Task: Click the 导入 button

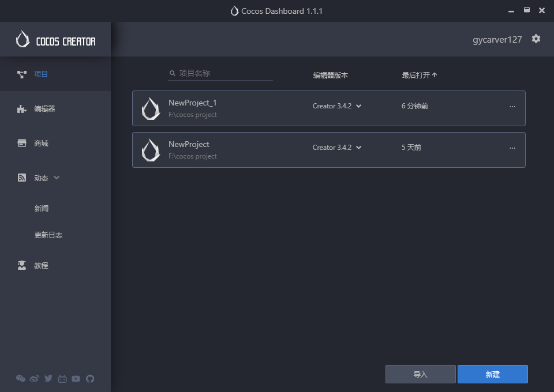Action: (x=421, y=374)
